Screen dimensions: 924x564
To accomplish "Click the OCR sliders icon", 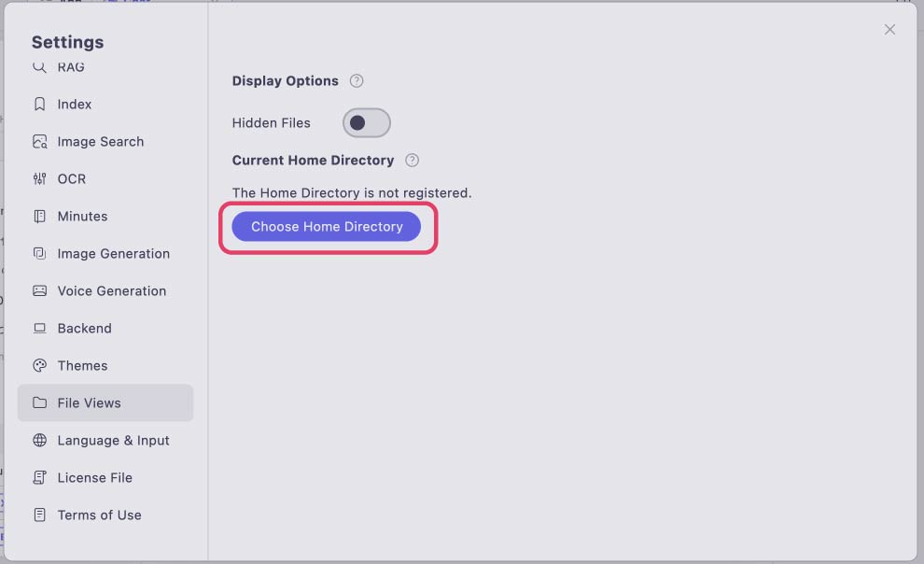I will click(39, 178).
